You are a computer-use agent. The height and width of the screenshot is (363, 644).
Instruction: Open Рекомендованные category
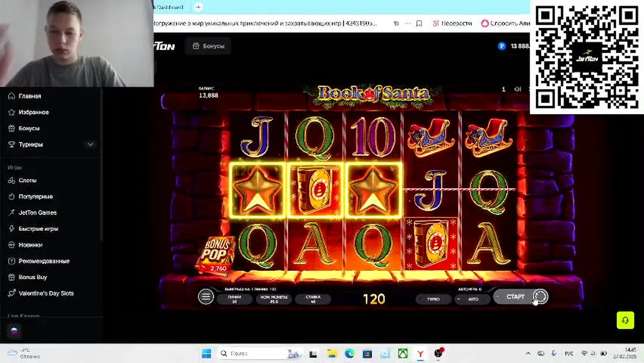click(x=44, y=261)
